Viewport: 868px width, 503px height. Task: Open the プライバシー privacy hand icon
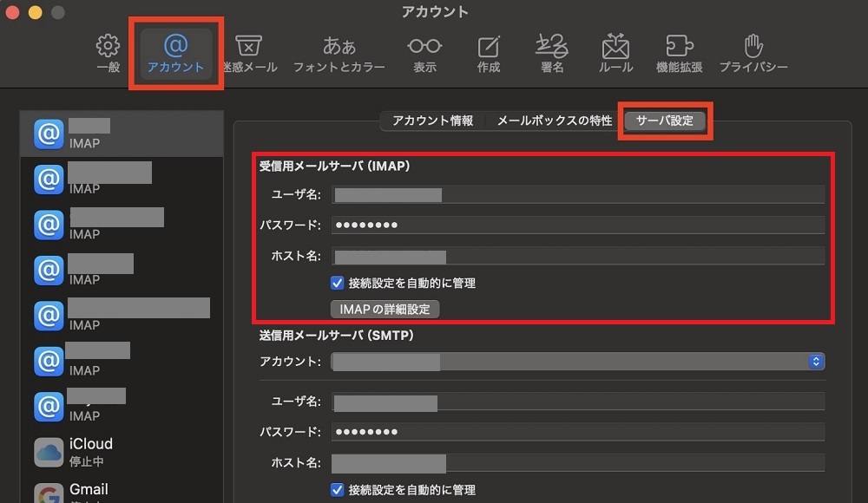(x=753, y=52)
